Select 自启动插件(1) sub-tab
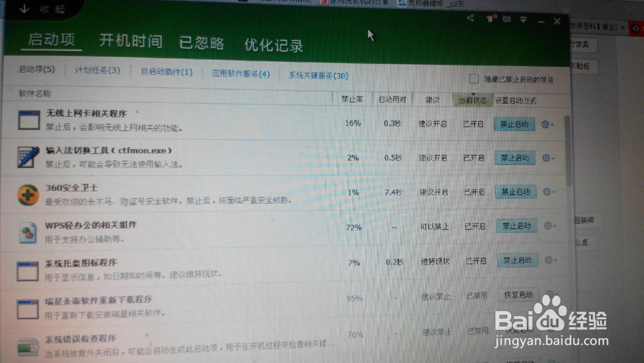 pyautogui.click(x=166, y=72)
